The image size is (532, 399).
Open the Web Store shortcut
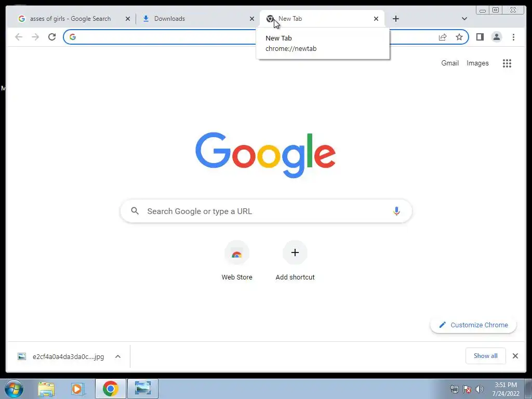coord(237,261)
